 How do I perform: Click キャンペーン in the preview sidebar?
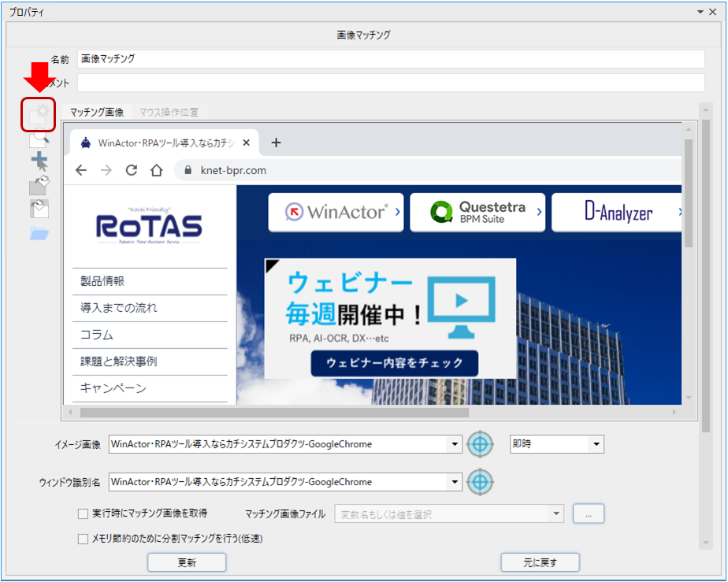[113, 388]
